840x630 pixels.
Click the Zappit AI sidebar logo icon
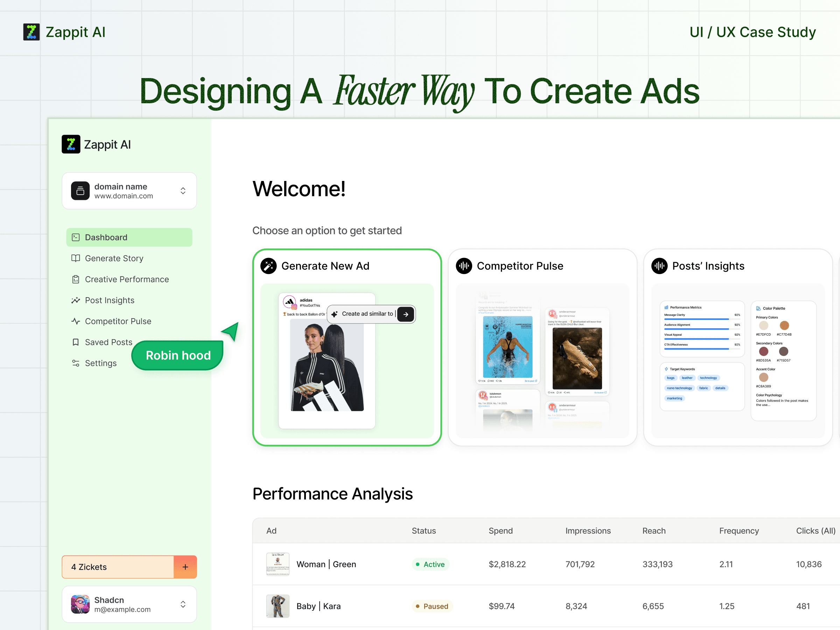point(71,144)
